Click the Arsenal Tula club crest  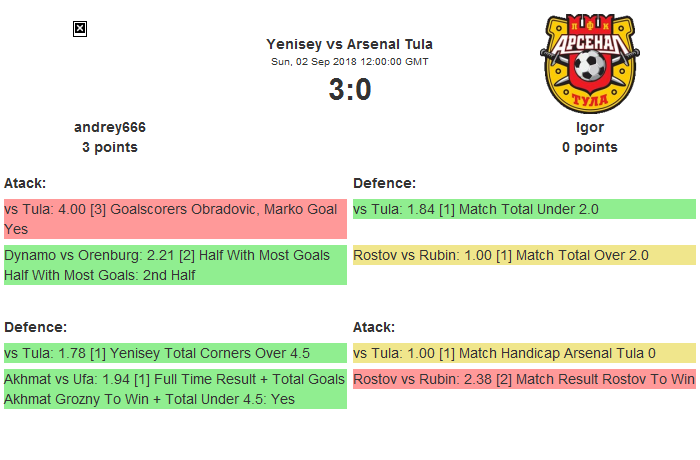(589, 64)
